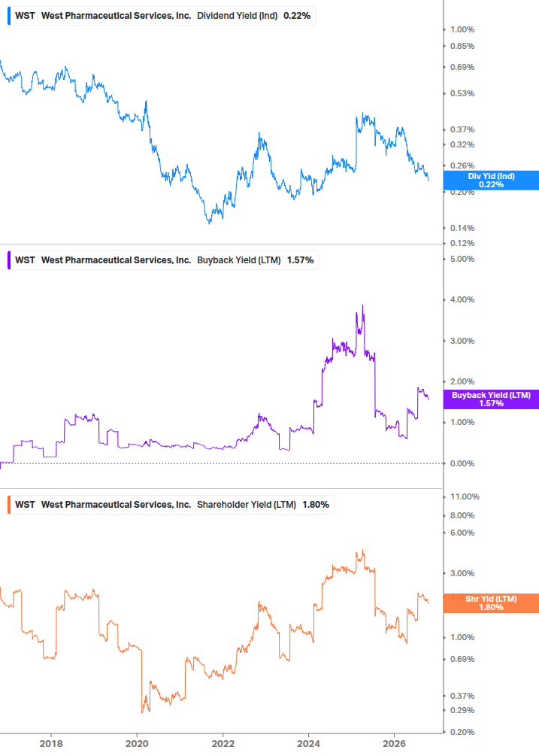
Task: Click the 6.00% tick on the shareholder yield axis
Action: pyautogui.click(x=462, y=533)
